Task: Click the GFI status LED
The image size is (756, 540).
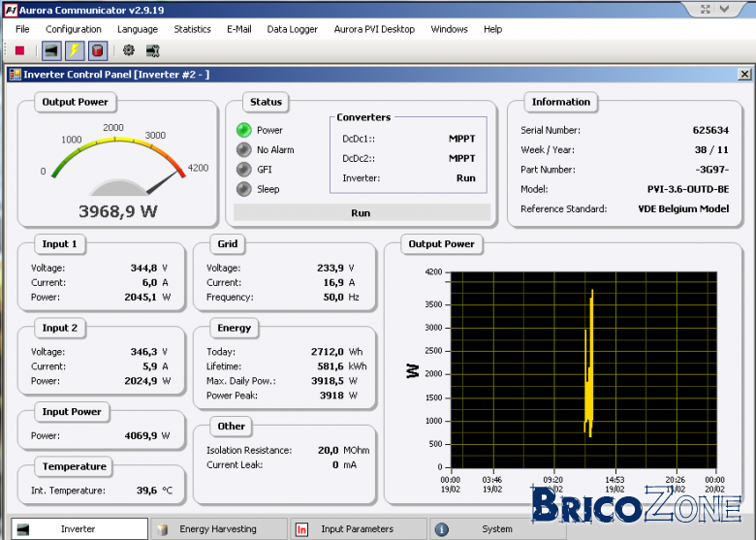Action: (x=244, y=170)
